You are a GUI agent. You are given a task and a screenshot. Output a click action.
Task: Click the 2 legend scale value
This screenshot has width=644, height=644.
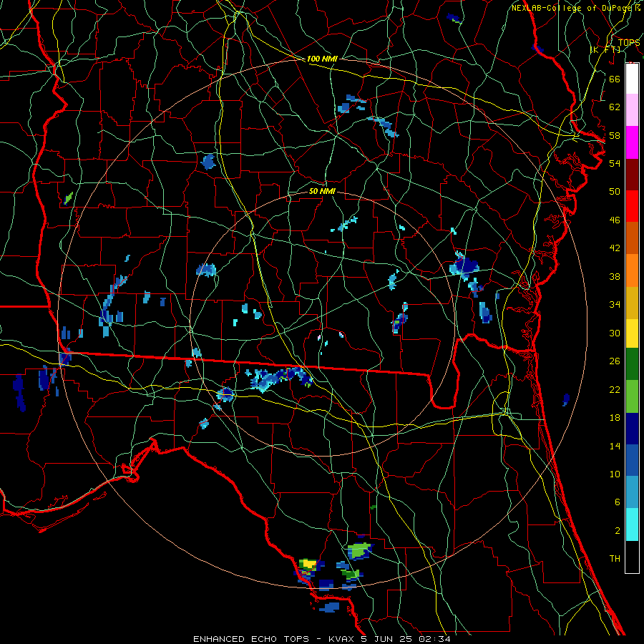coord(617,531)
